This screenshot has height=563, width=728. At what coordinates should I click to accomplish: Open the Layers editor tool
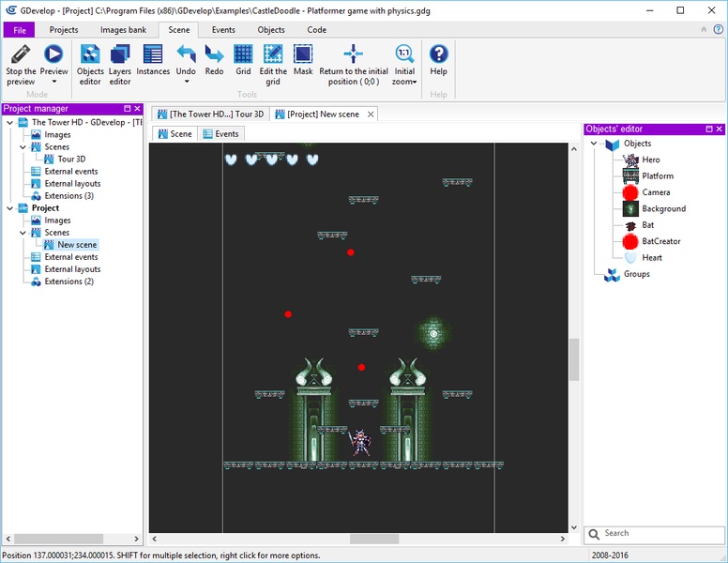click(120, 54)
